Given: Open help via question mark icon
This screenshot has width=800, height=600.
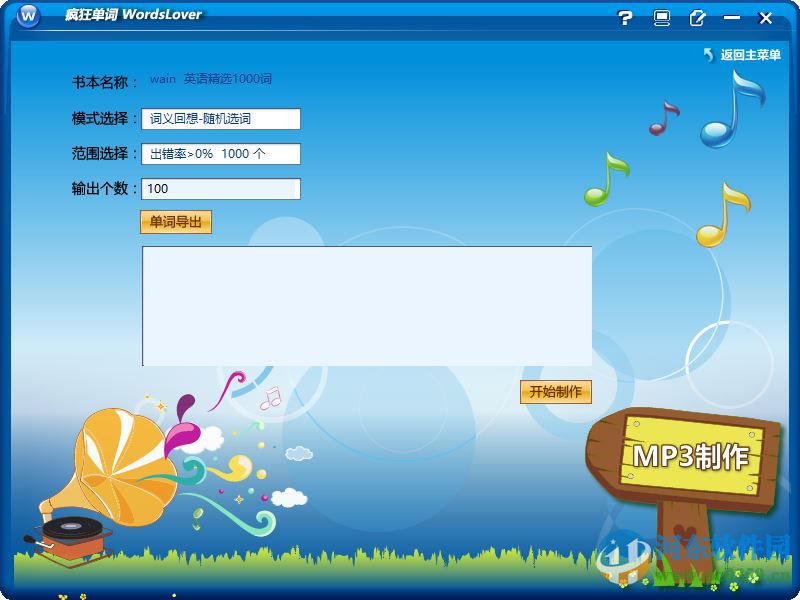Looking at the screenshot, I should tap(624, 18).
